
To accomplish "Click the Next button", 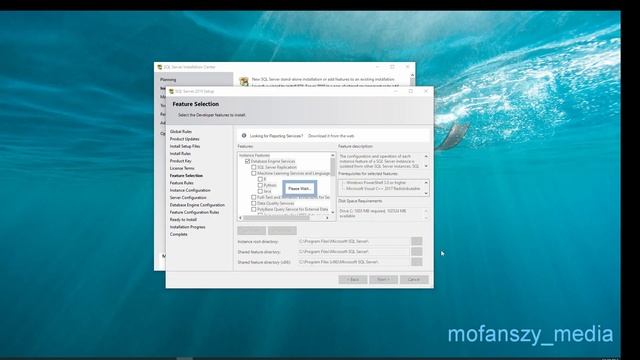I will [x=383, y=280].
